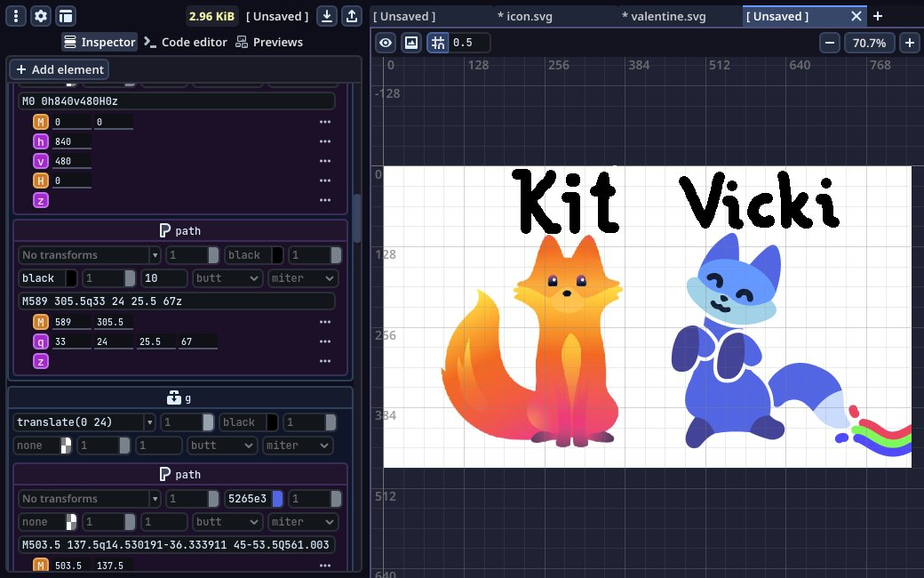Image resolution: width=924 pixels, height=578 pixels.
Task: Zoom out with the minus button
Action: pos(830,43)
